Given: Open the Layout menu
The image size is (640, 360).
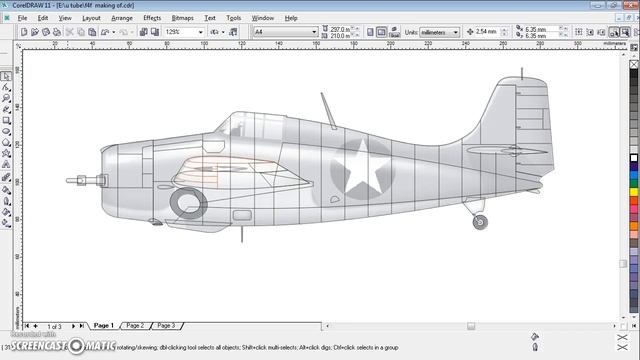Looking at the screenshot, I should [91, 18].
